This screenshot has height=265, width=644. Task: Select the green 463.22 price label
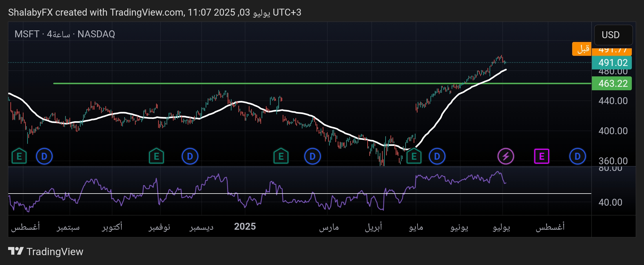click(612, 83)
